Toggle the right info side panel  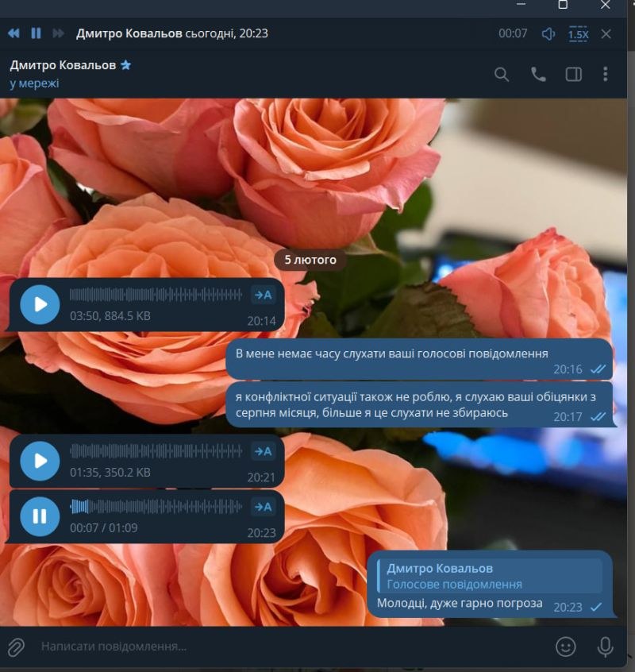click(573, 74)
